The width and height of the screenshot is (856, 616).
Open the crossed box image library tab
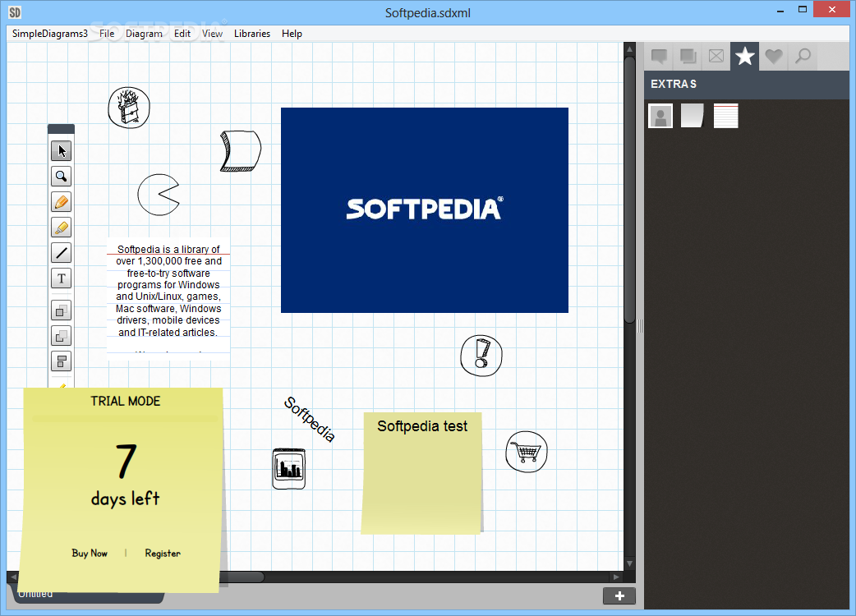(x=716, y=56)
